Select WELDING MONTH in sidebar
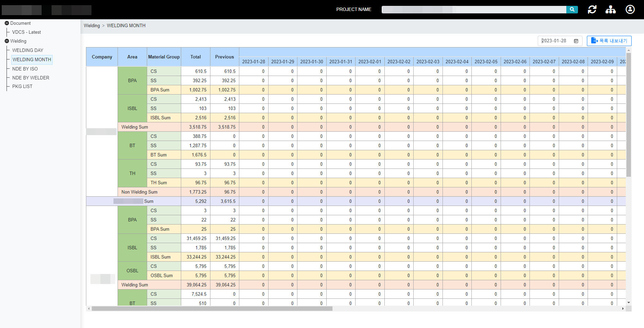Viewport: 644px width, 328px height. [32, 59]
